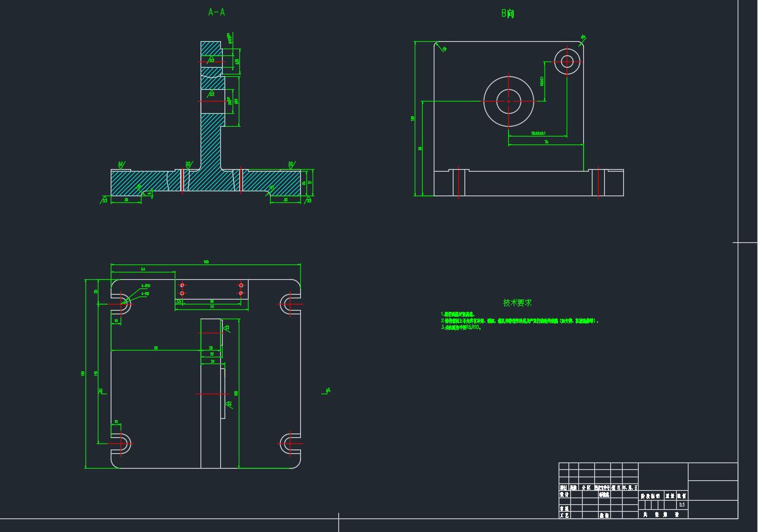
Task: Select the large bore circle in B view
Action: [x=508, y=101]
